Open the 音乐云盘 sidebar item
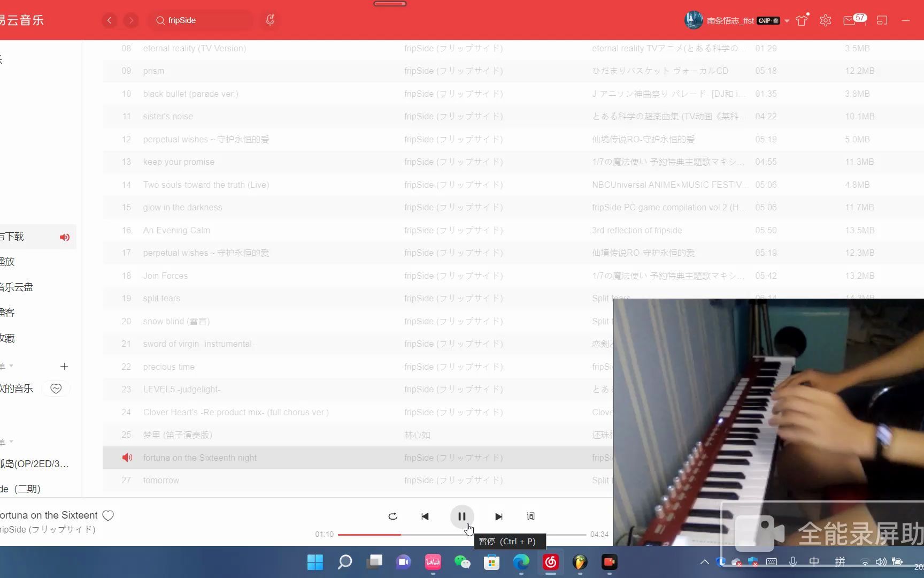Screen dimensions: 924x578 (x=17, y=287)
